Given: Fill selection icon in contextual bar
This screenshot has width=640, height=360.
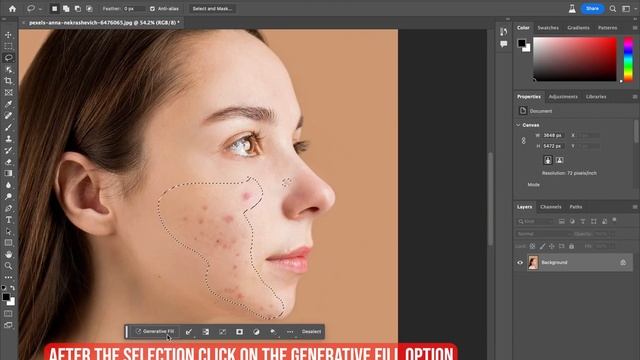Looking at the screenshot, I should [273, 332].
